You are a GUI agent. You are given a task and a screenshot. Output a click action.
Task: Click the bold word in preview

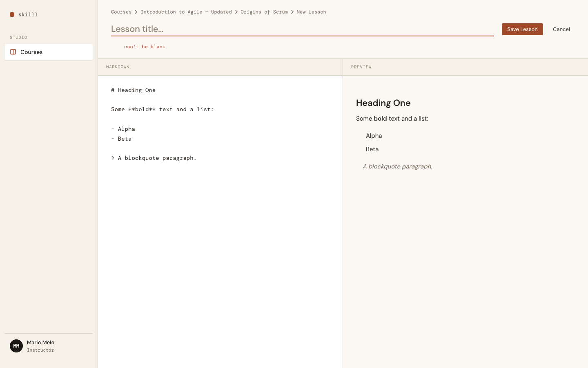pyautogui.click(x=380, y=119)
